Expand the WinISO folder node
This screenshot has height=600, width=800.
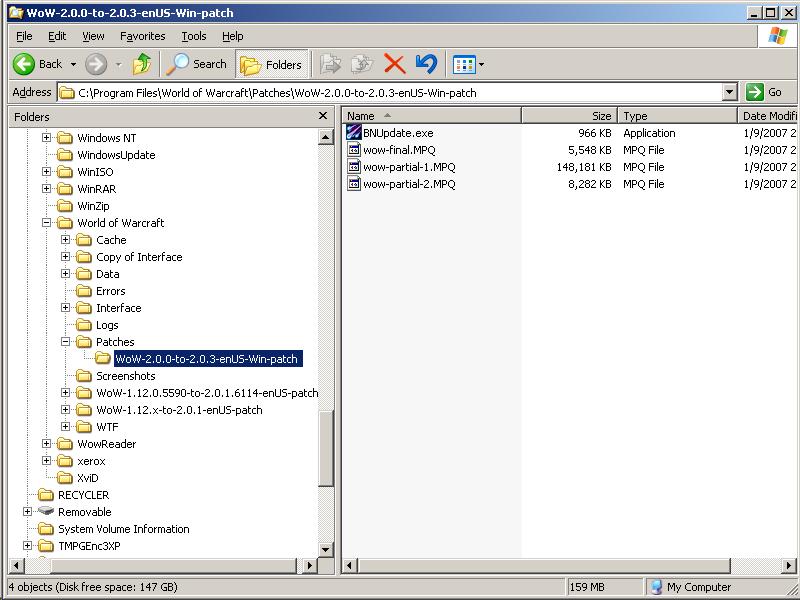(46, 171)
